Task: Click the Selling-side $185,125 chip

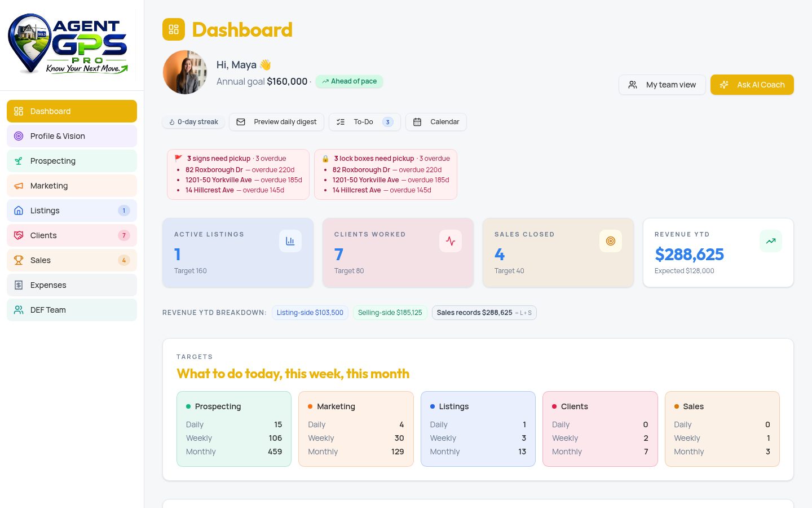Action: tap(390, 313)
